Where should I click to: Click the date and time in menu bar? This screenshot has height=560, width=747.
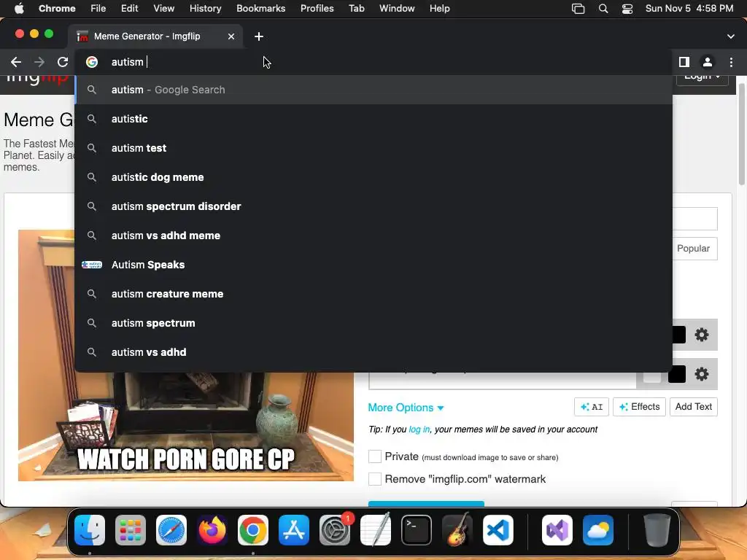pyautogui.click(x=689, y=9)
